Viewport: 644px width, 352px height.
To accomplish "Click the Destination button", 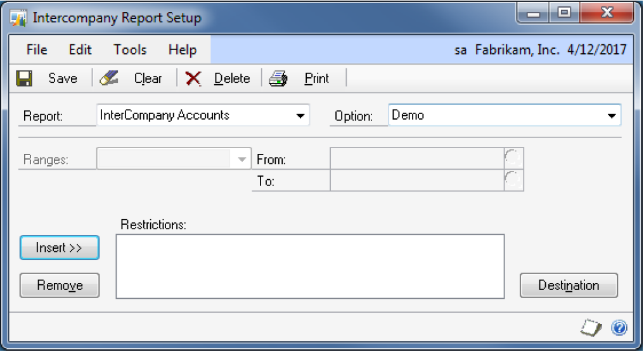I will 569,286.
